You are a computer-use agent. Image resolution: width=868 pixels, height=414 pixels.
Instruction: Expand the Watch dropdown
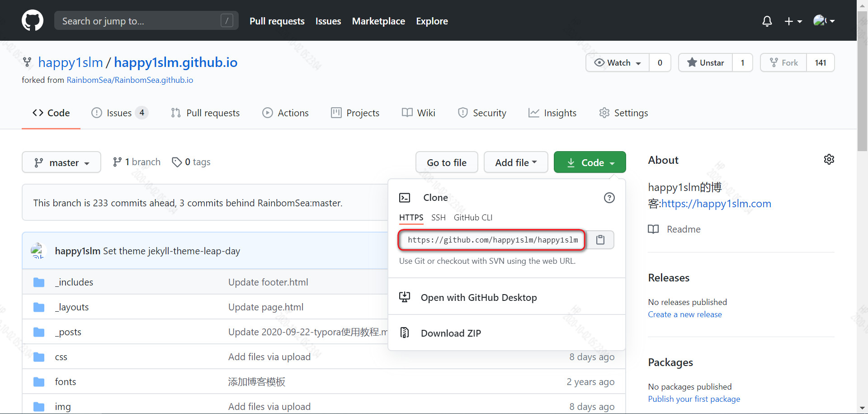pos(618,62)
